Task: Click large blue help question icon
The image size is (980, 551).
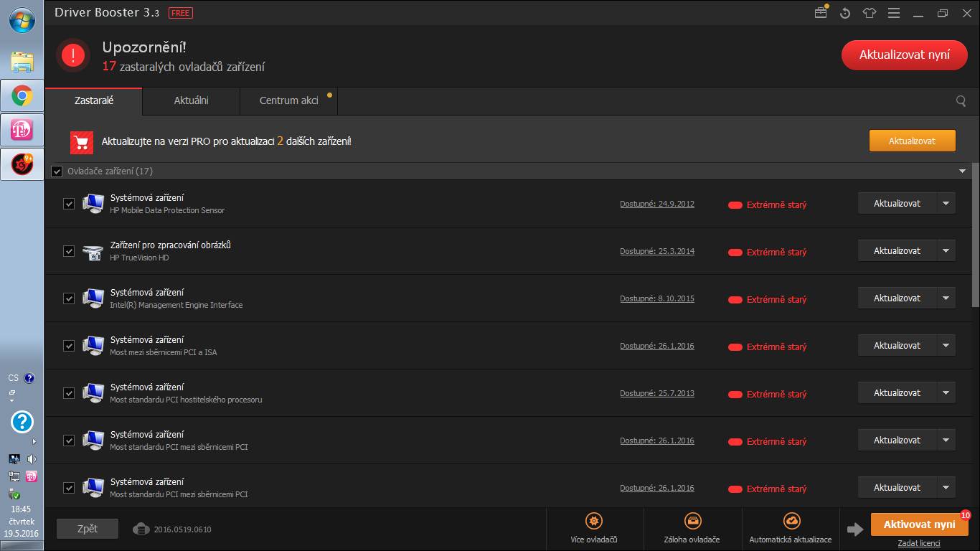Action: (22, 421)
